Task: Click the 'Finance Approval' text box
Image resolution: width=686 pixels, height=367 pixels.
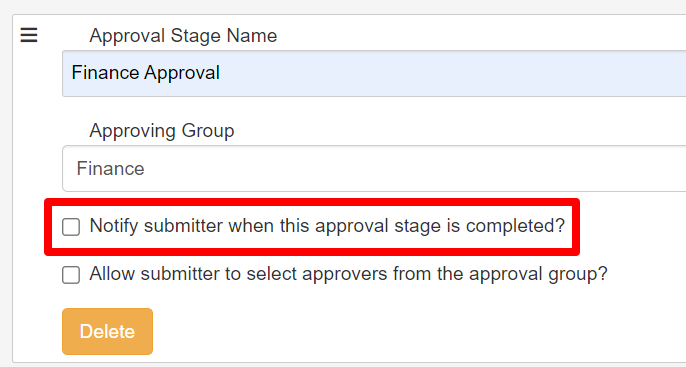Action: 374,73
